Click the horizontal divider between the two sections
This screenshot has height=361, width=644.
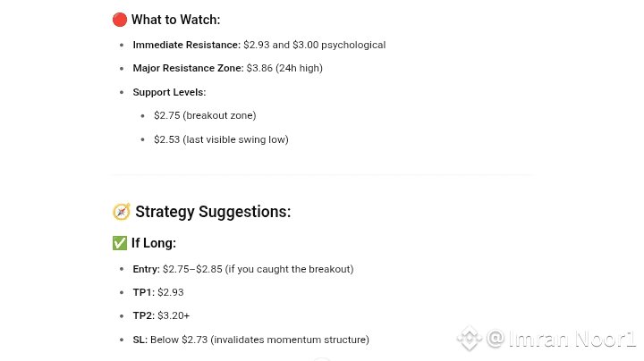click(x=322, y=174)
